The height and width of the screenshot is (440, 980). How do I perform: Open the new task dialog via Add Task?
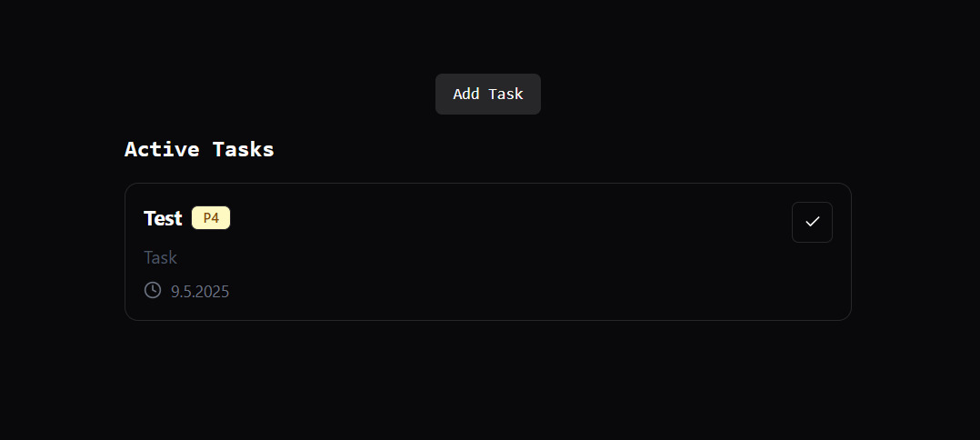(488, 95)
